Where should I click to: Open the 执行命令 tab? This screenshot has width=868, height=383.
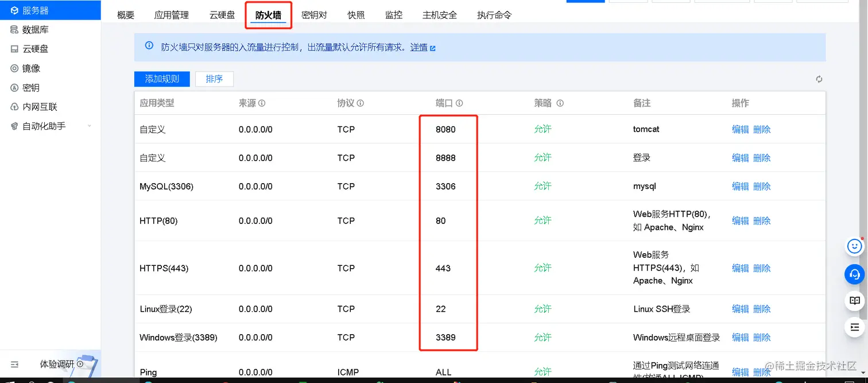coord(494,15)
